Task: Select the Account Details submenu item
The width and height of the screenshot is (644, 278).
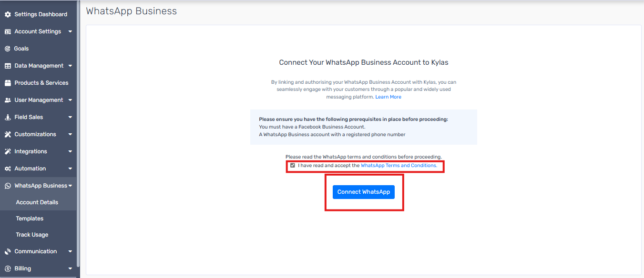Action: pos(37,202)
